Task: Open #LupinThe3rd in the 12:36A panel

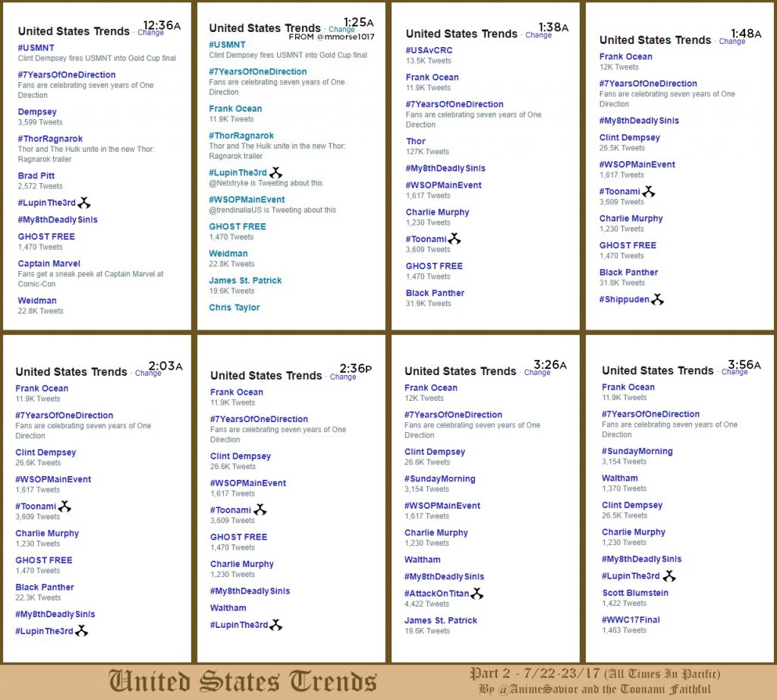Action: click(46, 203)
